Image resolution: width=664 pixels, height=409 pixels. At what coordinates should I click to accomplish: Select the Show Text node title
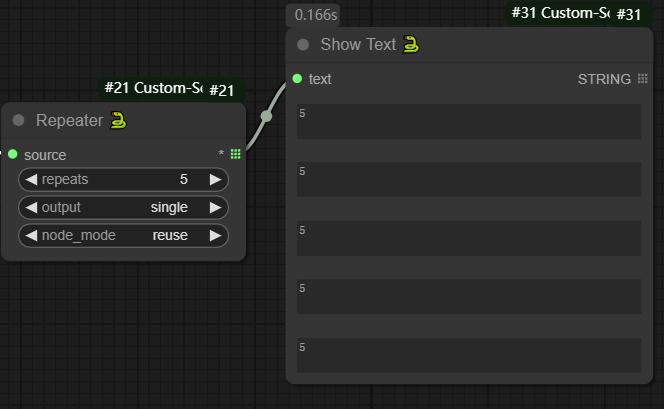(358, 45)
